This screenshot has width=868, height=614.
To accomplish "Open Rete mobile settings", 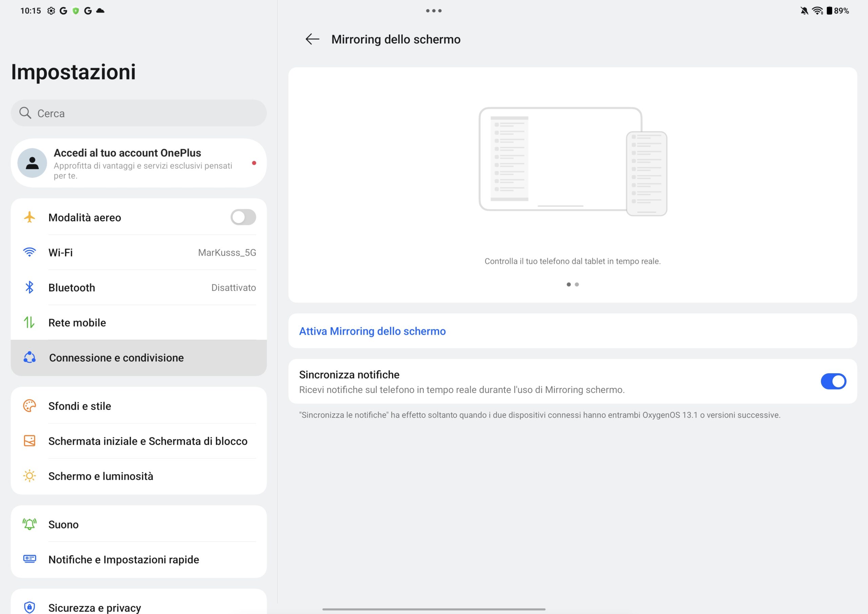I will tap(139, 322).
